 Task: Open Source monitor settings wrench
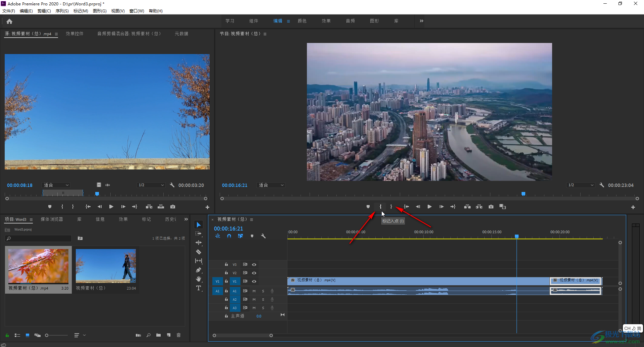[x=172, y=185]
